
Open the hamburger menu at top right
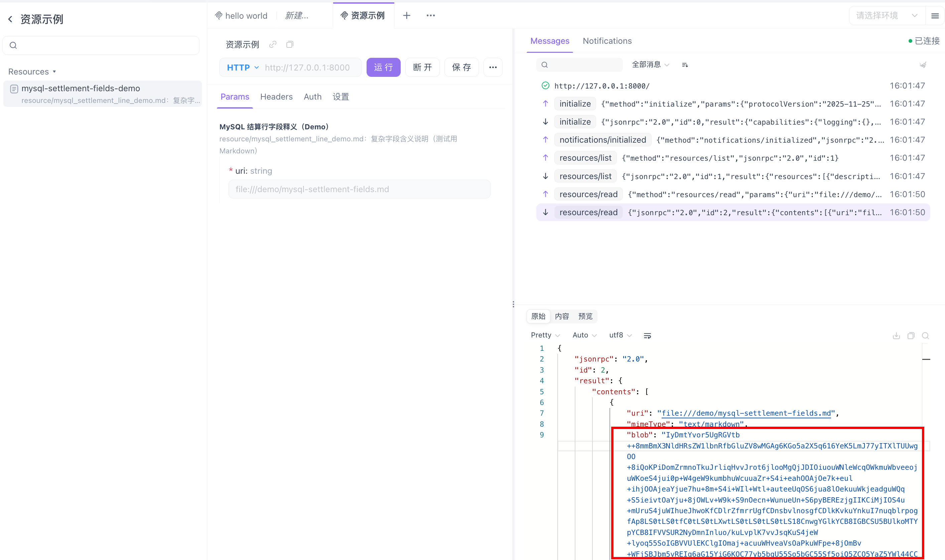(x=935, y=16)
